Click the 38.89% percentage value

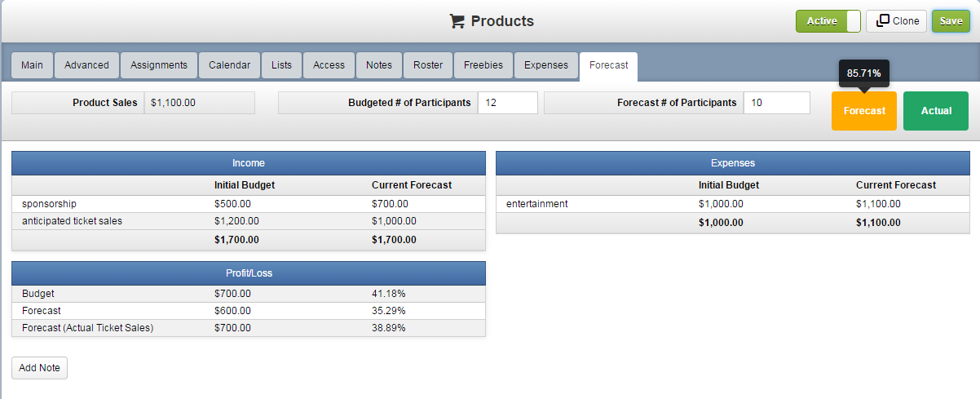coord(388,328)
